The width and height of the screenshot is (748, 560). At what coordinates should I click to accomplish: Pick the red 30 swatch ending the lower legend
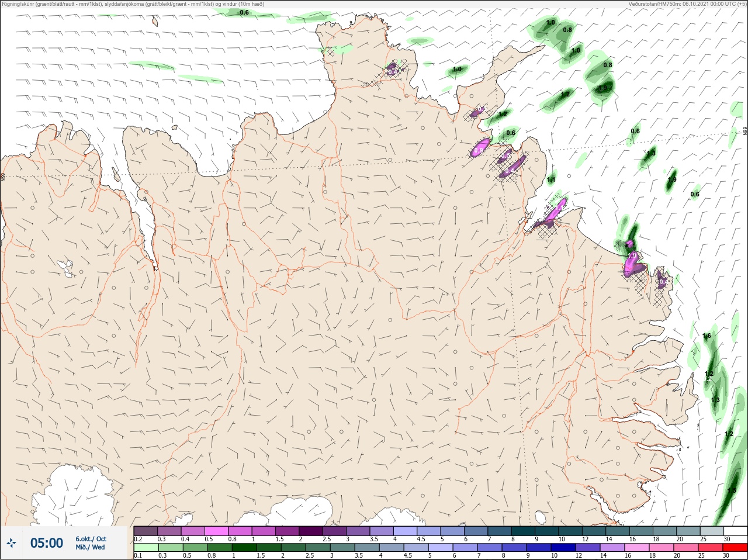point(735,548)
